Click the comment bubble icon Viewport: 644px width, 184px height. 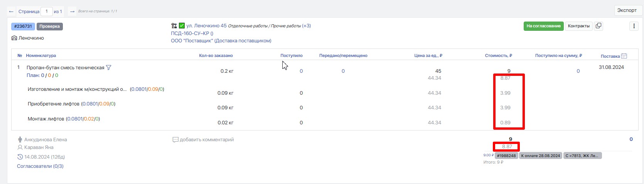(175, 140)
